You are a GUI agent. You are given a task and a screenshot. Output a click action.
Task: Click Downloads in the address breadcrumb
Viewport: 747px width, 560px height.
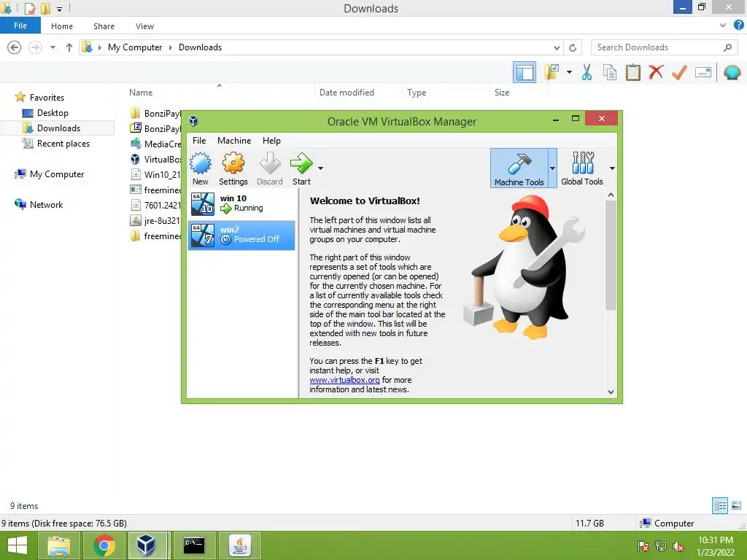point(200,47)
